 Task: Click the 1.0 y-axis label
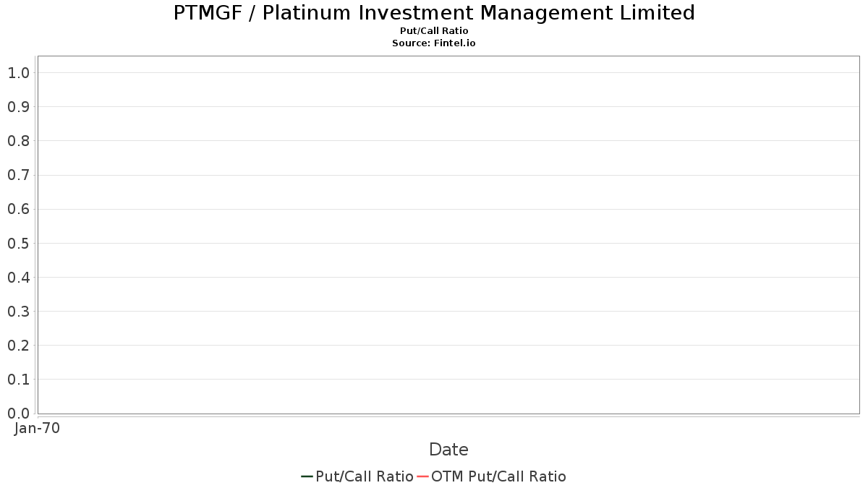(x=18, y=72)
